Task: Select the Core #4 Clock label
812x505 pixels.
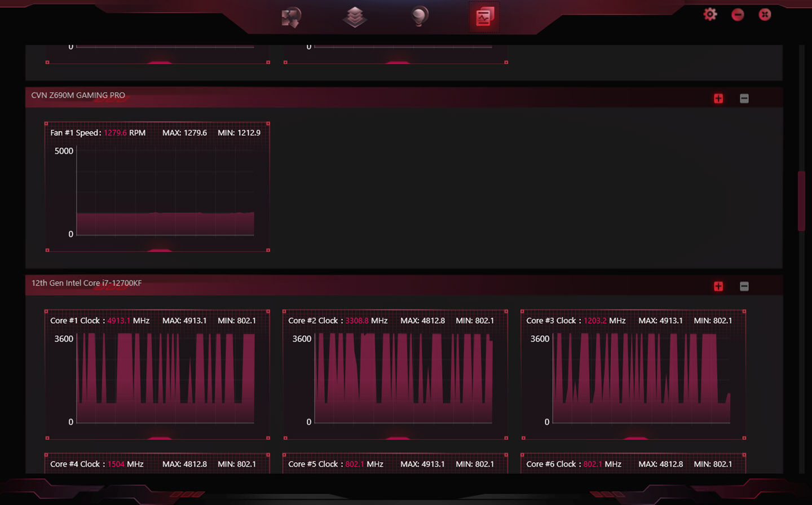Action: pyautogui.click(x=77, y=464)
